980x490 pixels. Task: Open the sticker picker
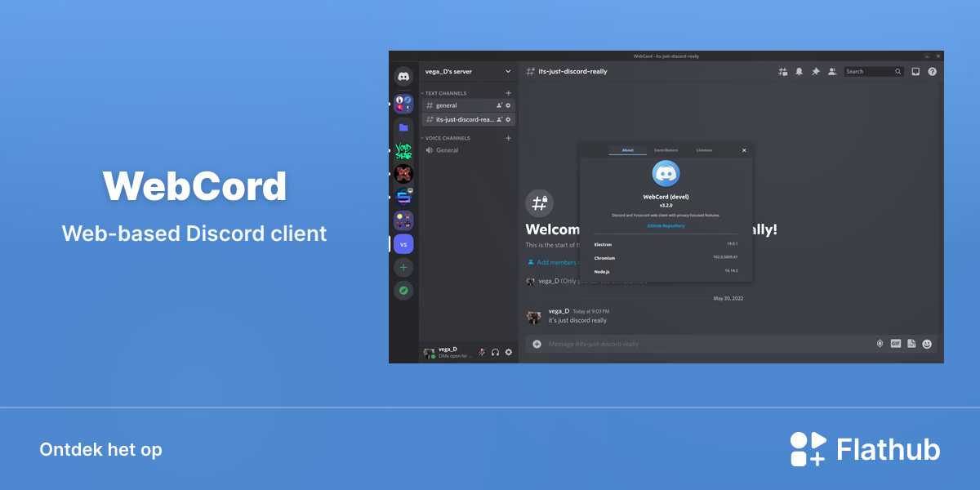coord(911,344)
